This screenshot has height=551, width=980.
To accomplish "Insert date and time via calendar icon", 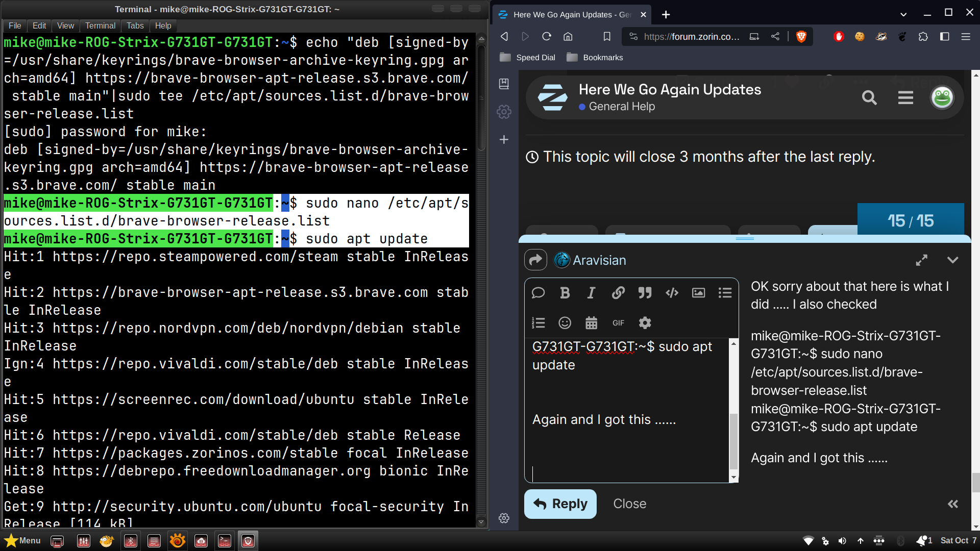I will [591, 322].
